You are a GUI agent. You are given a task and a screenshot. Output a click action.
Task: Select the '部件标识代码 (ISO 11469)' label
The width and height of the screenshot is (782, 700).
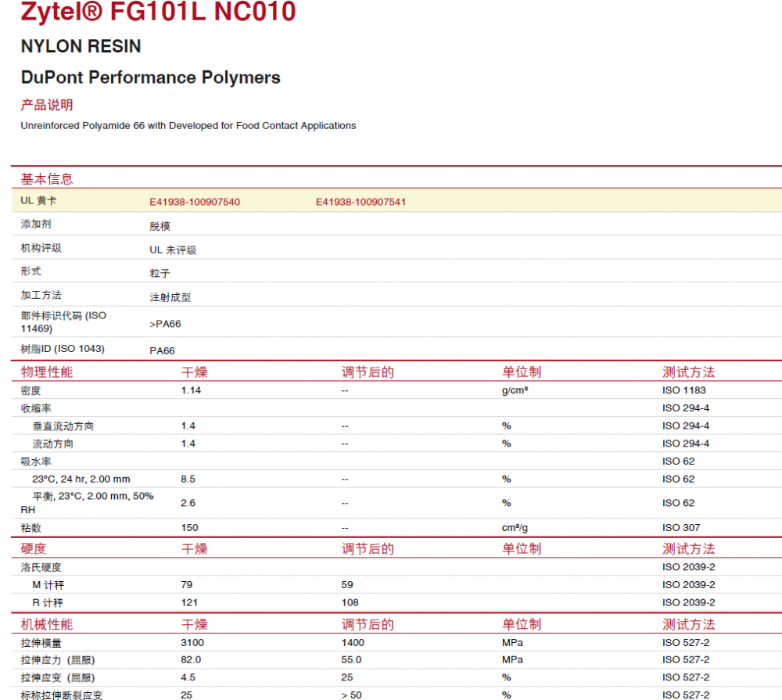point(63,321)
